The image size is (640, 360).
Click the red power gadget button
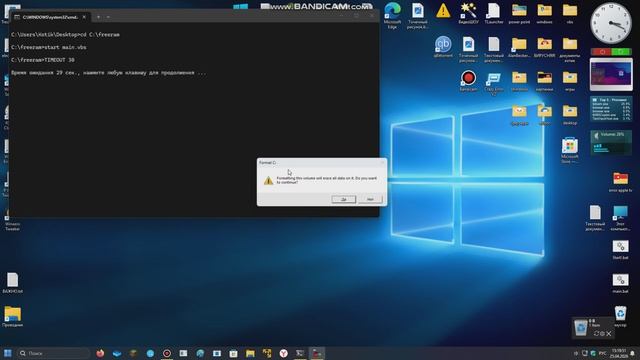pos(602,52)
